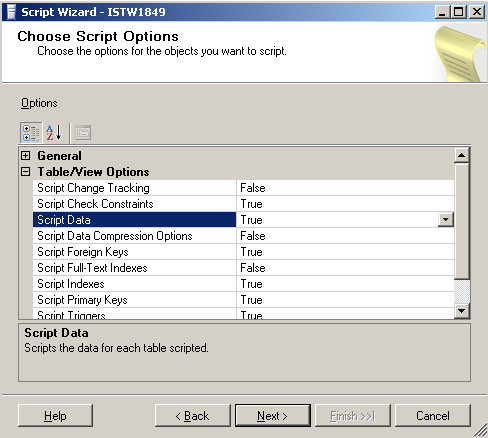This screenshot has height=438, width=488.
Task: Cancel the Script Wizard
Action: coord(433,416)
